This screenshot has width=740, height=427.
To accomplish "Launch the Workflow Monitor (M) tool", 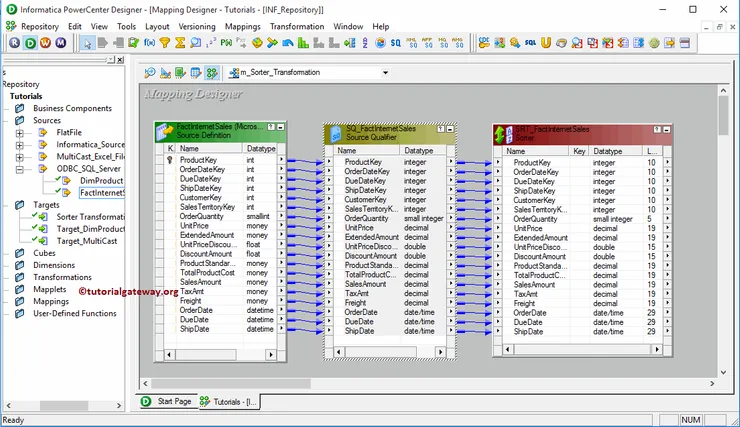I will 60,43.
